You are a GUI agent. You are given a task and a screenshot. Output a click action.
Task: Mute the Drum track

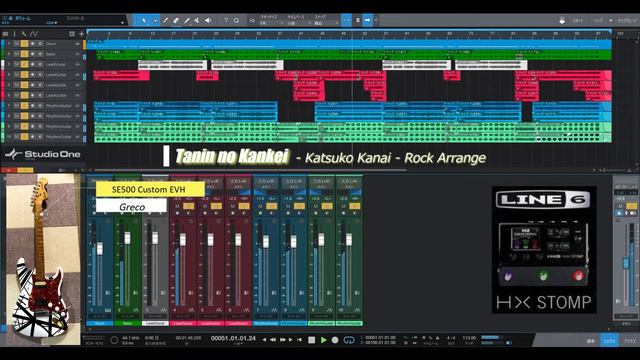tap(17, 43)
